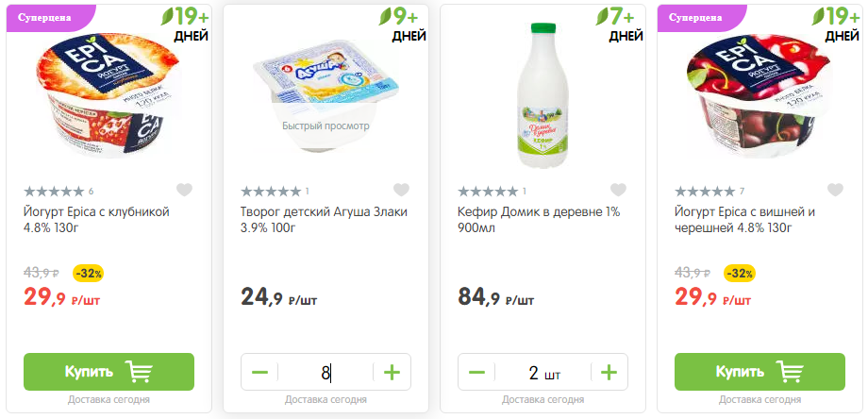Screen dimensions: 868x419
Task: Click Купить for Epica cherry yogurt
Action: click(x=759, y=372)
